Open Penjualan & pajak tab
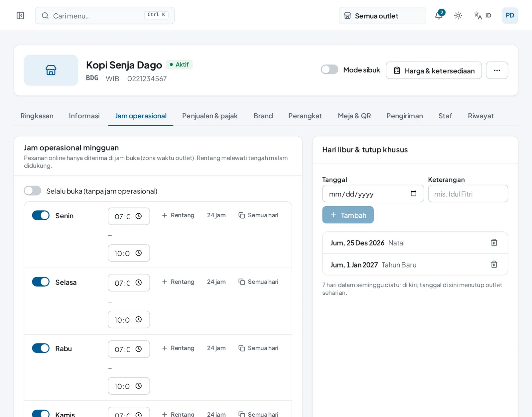The height and width of the screenshot is (417, 532). tap(210, 116)
